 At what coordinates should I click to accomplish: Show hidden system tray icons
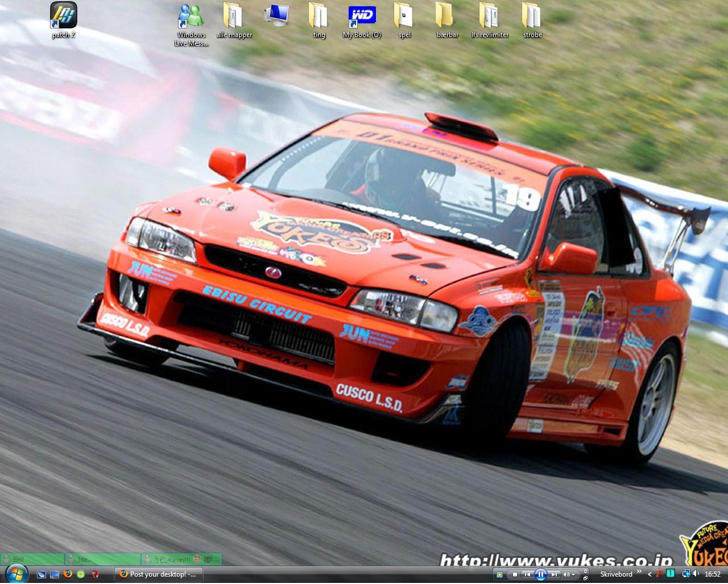(650, 574)
